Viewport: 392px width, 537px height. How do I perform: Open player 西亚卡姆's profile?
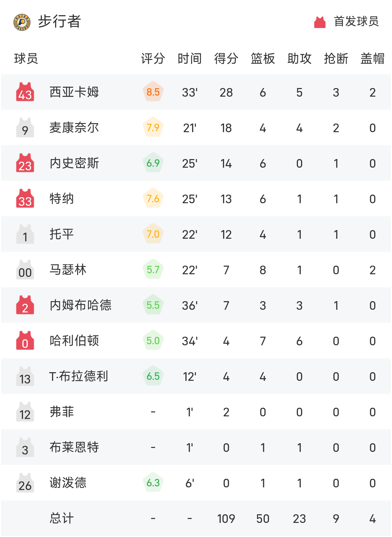74,92
